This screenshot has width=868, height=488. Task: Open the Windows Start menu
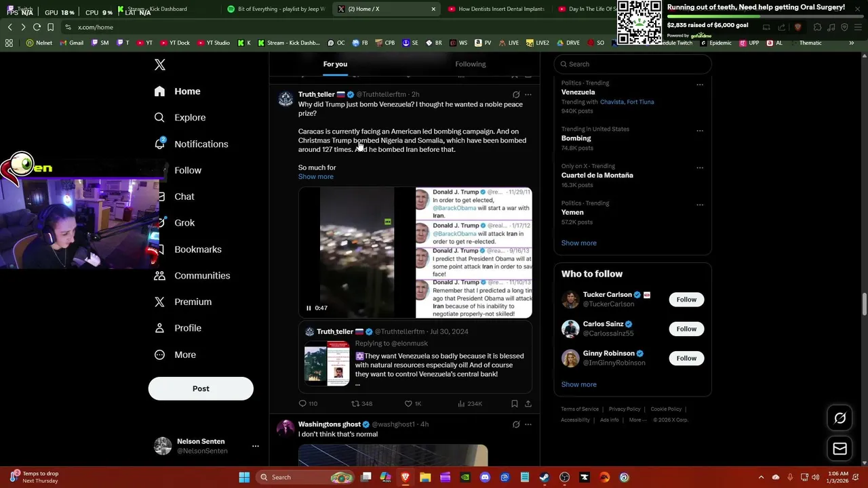(x=244, y=477)
